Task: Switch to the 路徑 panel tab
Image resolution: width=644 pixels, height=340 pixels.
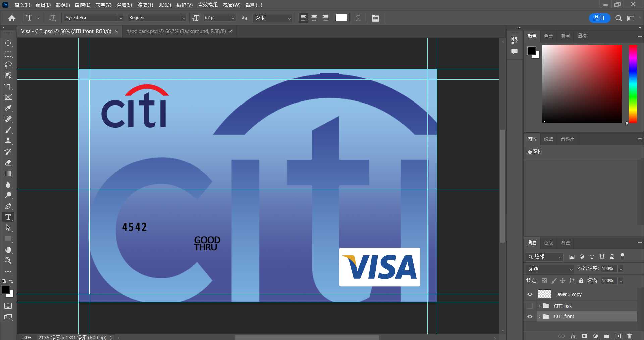Action: click(x=565, y=243)
